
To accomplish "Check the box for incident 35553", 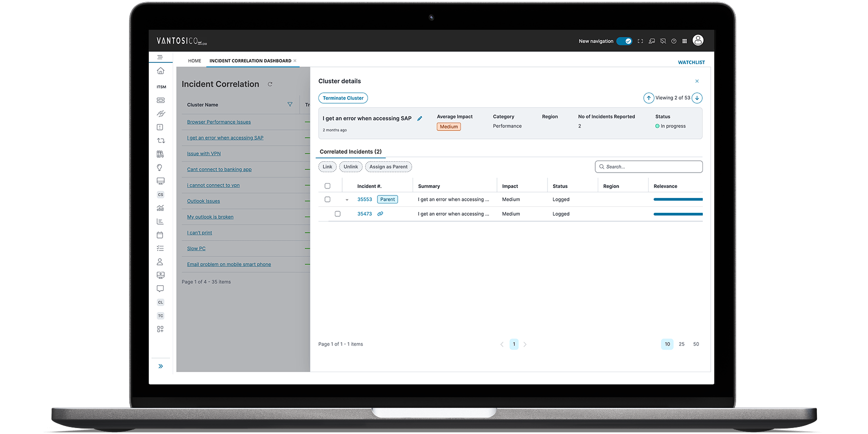I will [x=327, y=199].
